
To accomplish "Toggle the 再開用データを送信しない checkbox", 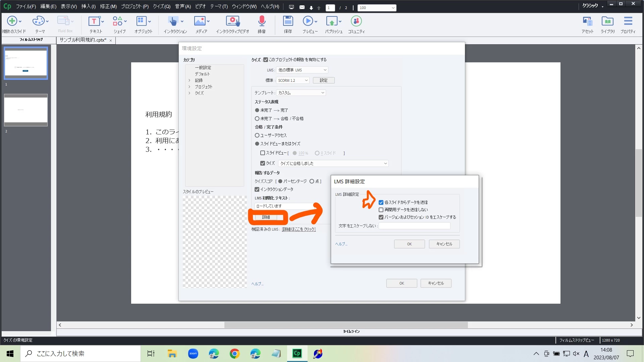I will point(381,210).
